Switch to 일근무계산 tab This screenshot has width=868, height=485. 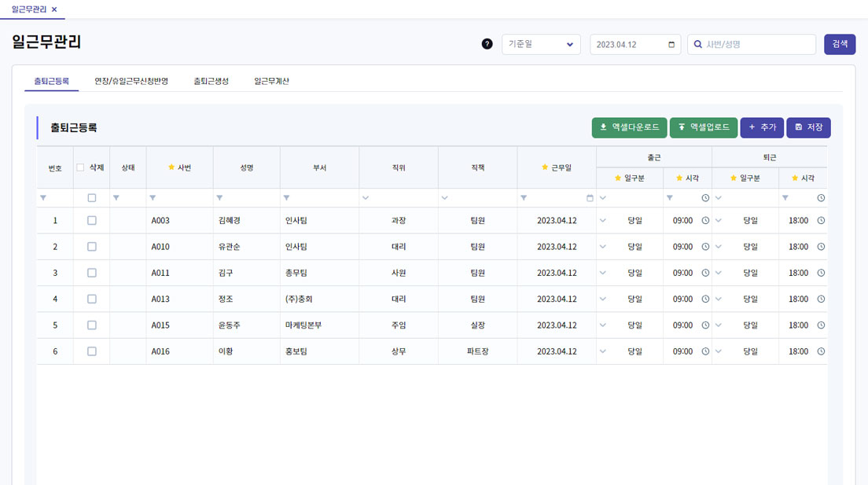click(x=271, y=82)
